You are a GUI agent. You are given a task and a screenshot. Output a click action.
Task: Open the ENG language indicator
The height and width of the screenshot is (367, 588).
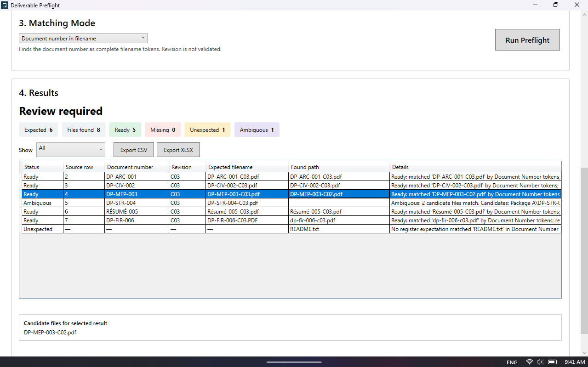[512, 362]
